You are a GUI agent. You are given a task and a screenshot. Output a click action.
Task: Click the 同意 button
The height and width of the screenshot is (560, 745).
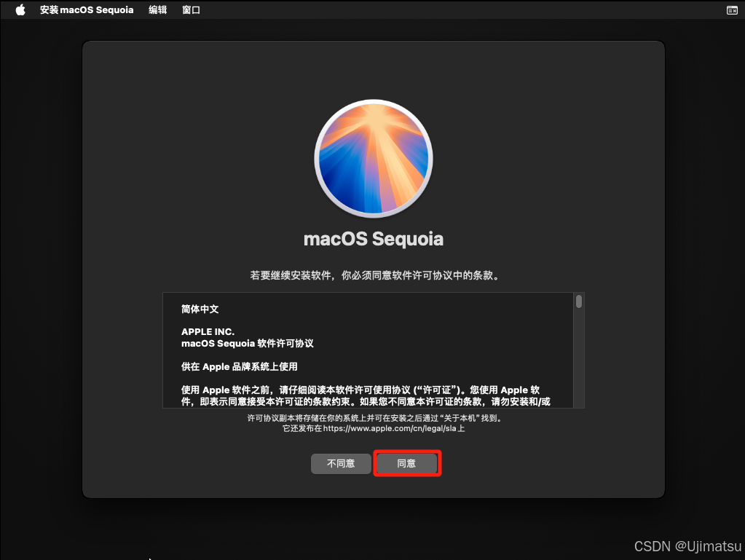406,464
